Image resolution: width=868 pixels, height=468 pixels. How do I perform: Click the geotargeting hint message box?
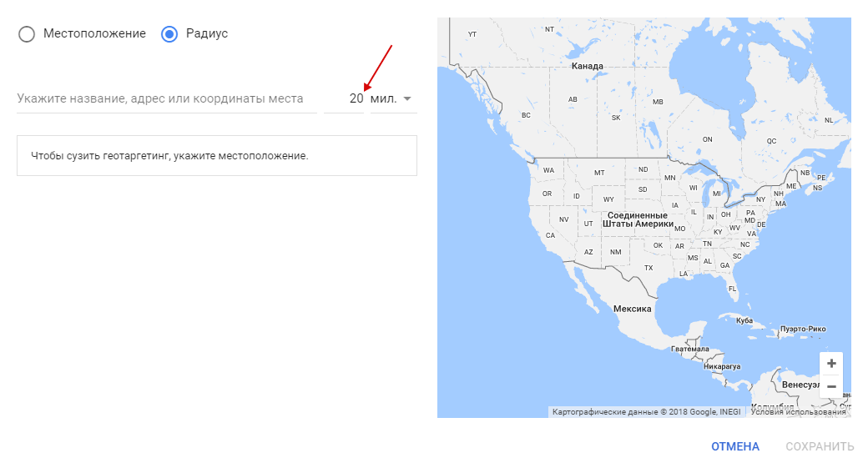217,155
